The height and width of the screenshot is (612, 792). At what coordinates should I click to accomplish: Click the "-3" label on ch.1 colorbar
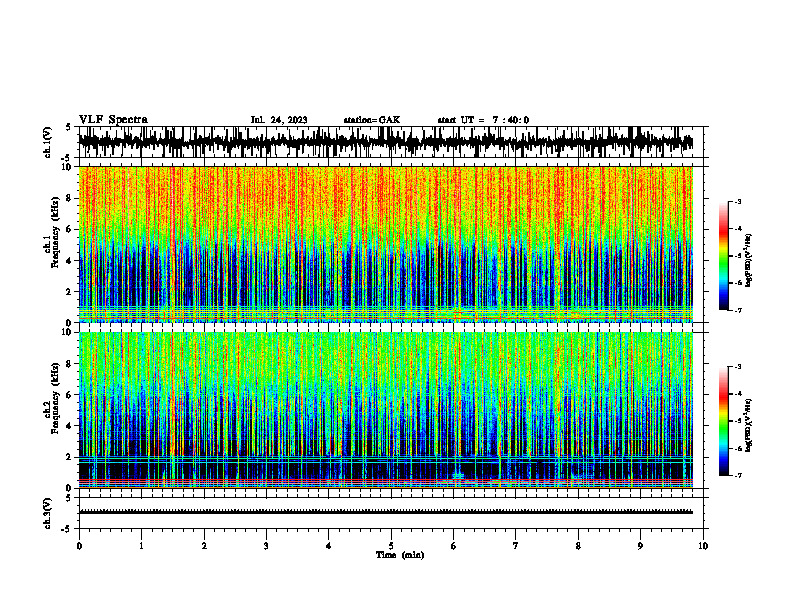pos(737,201)
